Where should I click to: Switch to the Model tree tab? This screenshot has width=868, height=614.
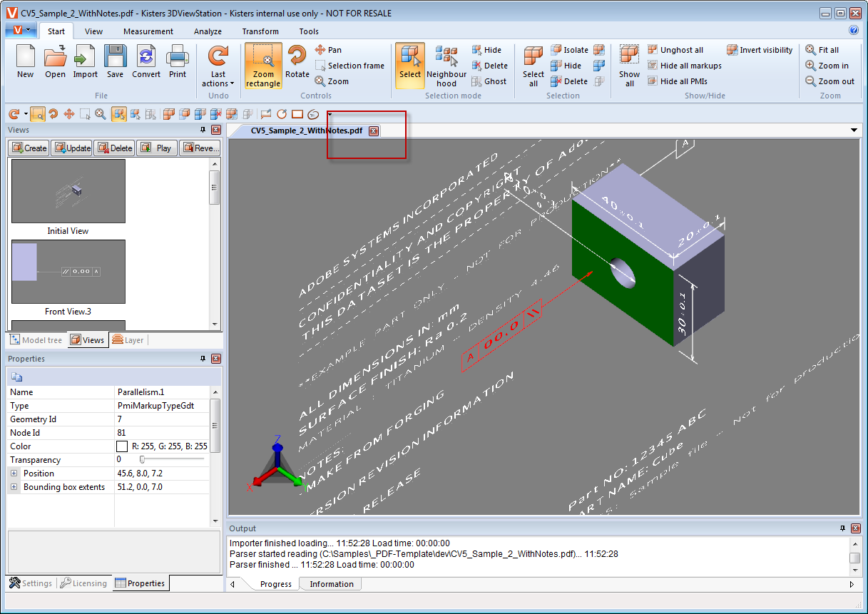point(36,340)
